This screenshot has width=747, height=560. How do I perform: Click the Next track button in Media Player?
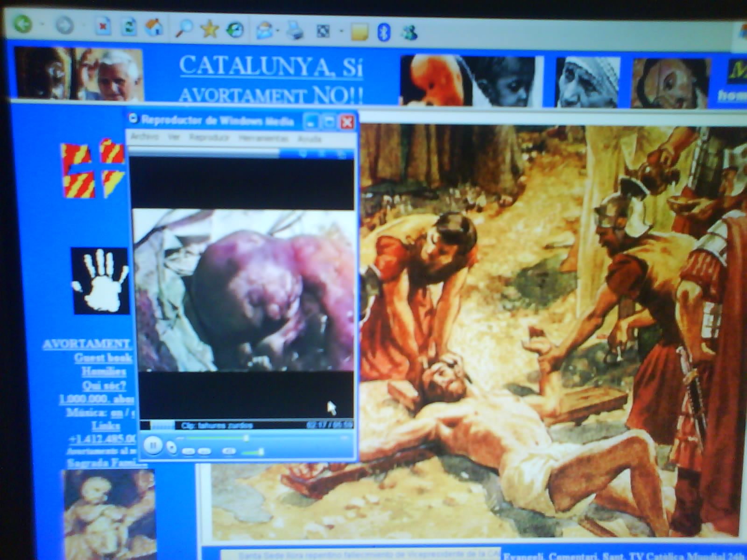204,451
